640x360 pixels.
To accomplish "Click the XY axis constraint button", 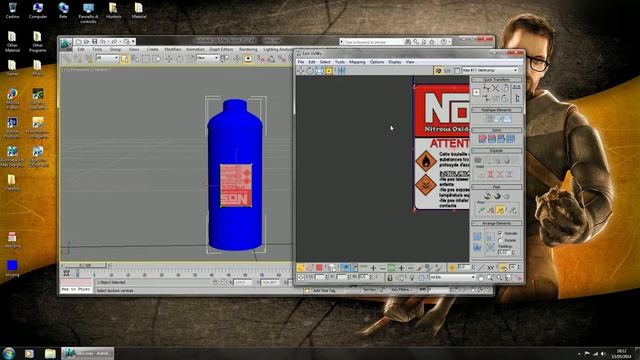I will click(491, 268).
